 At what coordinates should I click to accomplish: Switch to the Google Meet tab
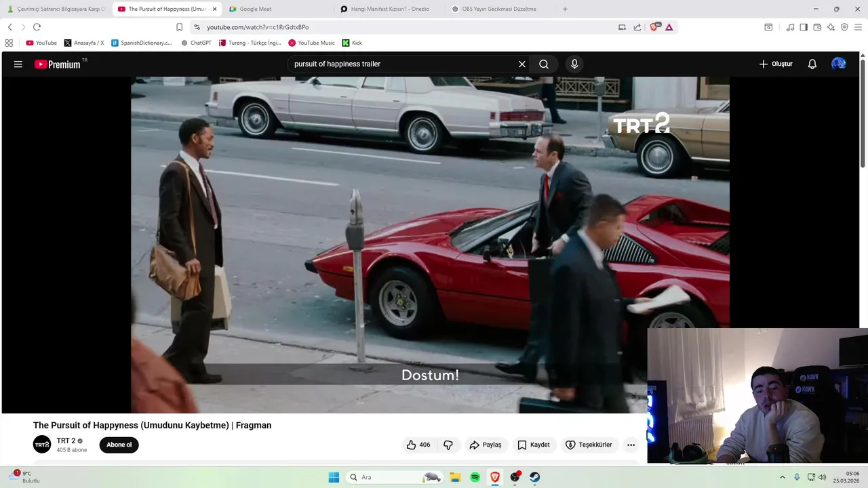pos(278,9)
